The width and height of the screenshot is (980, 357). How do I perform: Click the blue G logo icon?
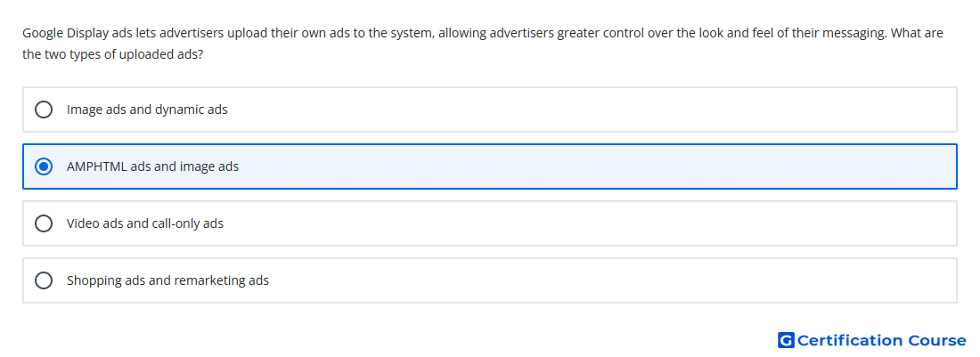tap(786, 340)
